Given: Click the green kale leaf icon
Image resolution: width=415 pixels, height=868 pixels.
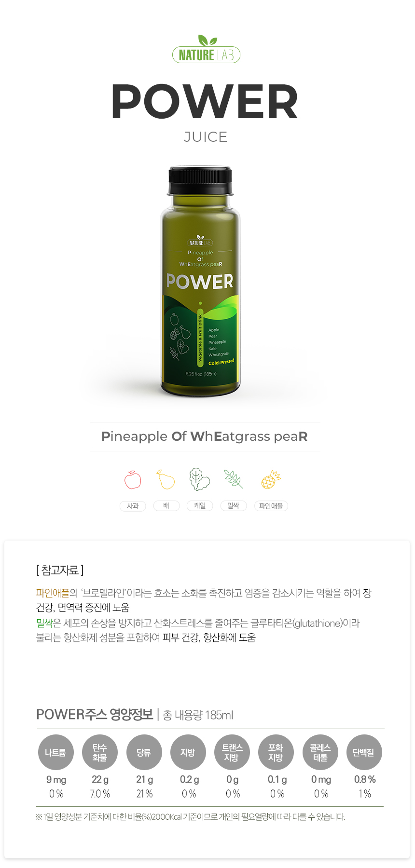Looking at the screenshot, I should (x=199, y=479).
